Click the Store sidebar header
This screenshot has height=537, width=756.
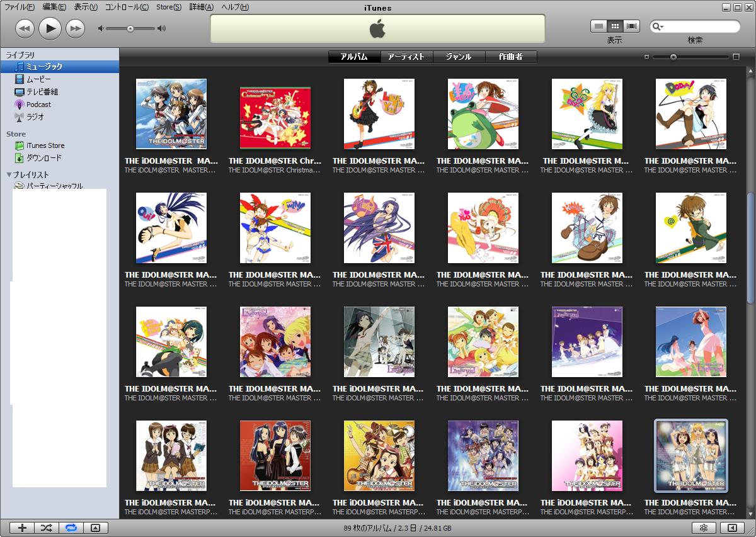coord(16,134)
